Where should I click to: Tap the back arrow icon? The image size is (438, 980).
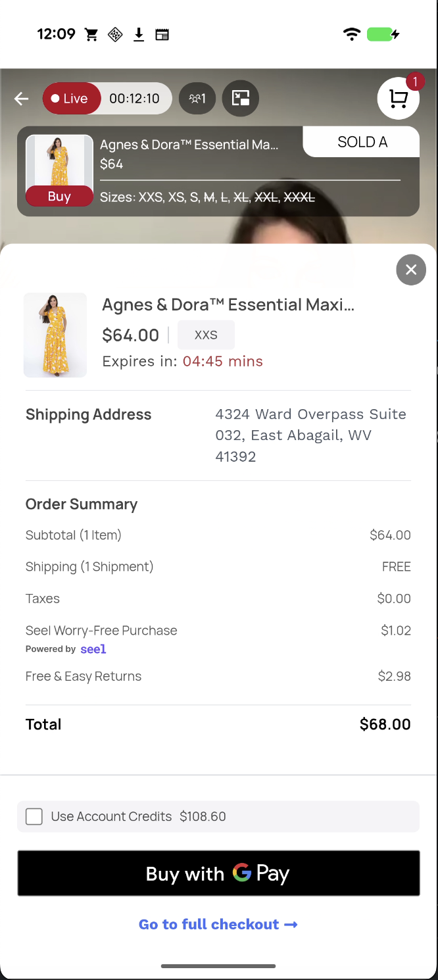pyautogui.click(x=22, y=99)
